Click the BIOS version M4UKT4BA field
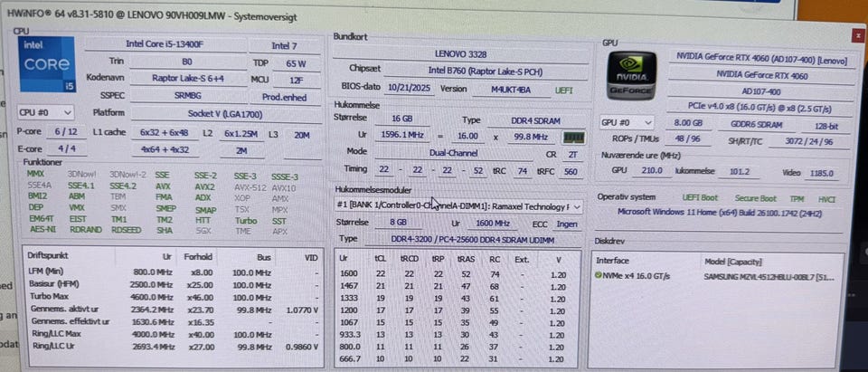The width and height of the screenshot is (868, 372). (510, 90)
